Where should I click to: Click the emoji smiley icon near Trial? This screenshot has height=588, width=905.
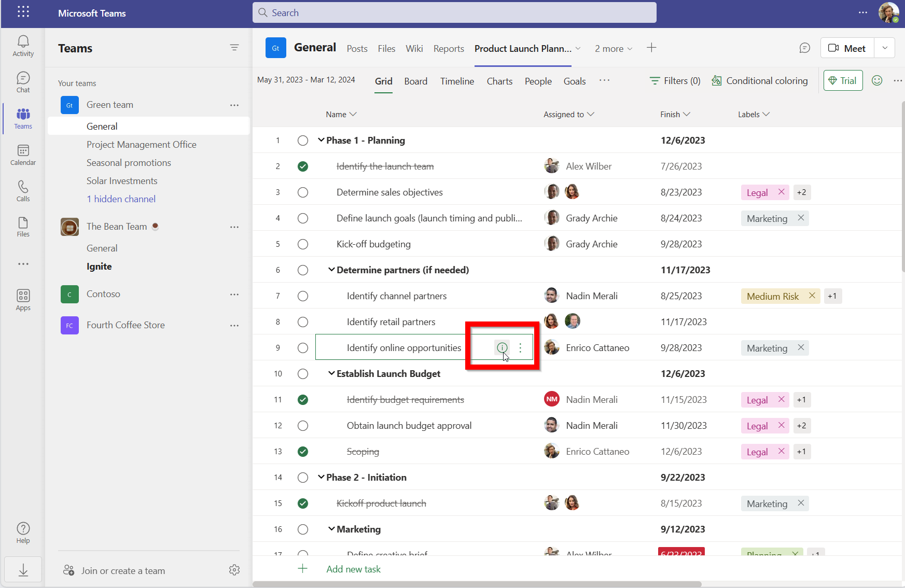coord(878,80)
